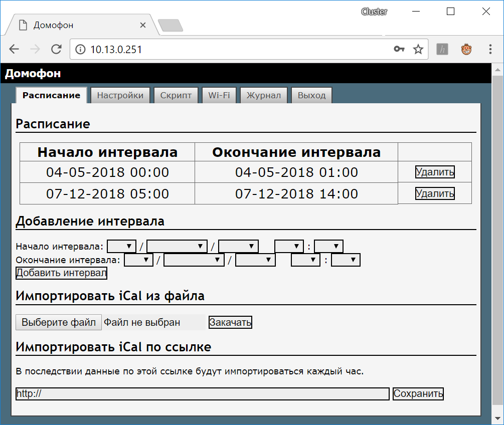Switch to the Настройки tab

(x=120, y=95)
